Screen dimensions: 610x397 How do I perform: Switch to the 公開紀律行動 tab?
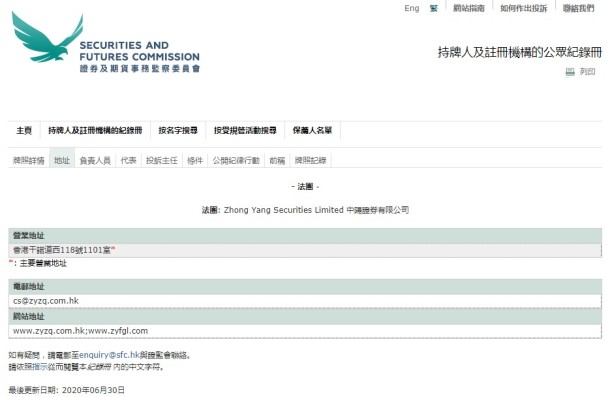236,160
